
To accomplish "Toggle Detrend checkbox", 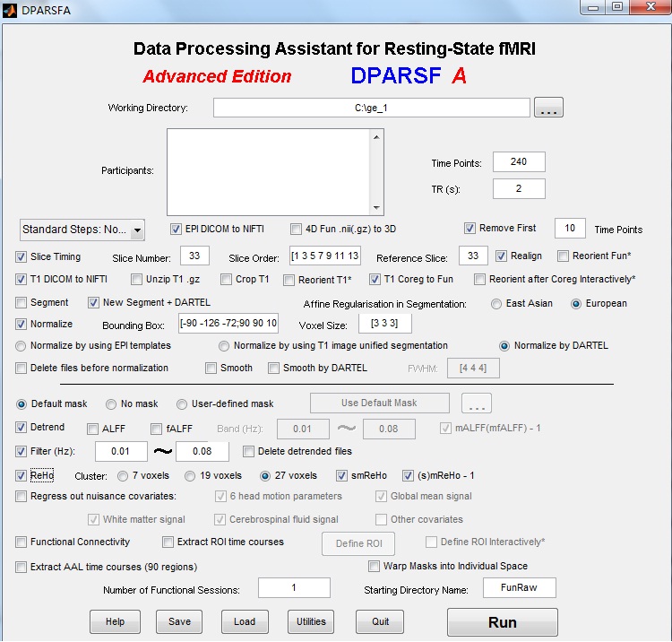I will 21,427.
